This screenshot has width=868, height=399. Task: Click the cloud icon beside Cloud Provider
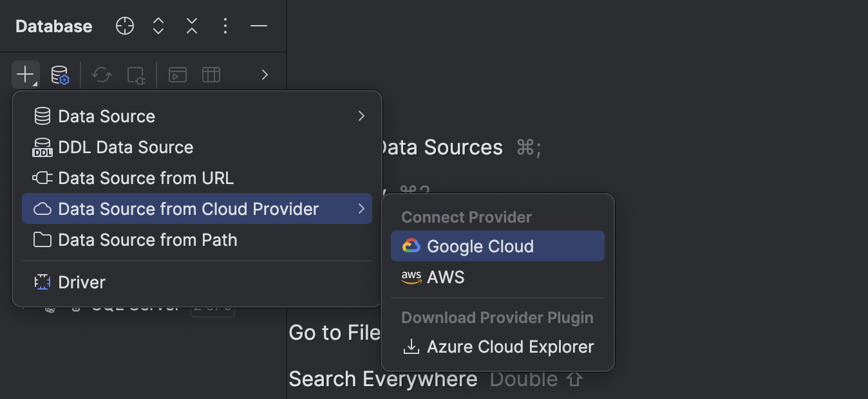[42, 209]
